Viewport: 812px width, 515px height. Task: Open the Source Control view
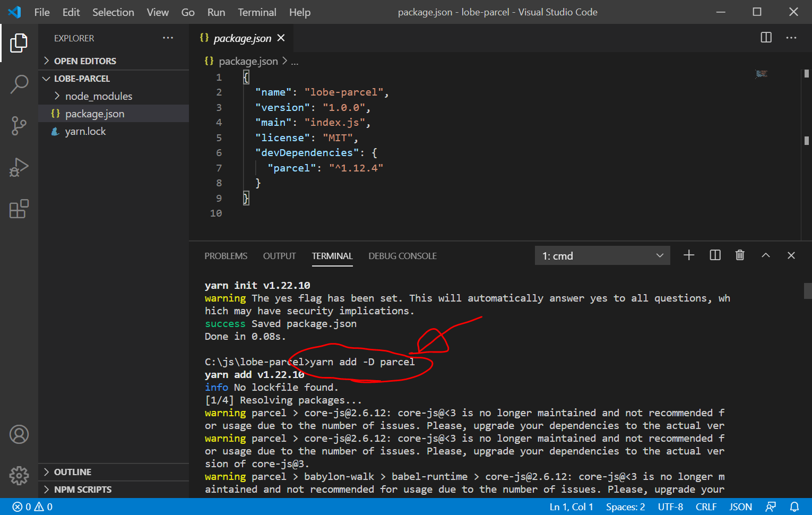[x=19, y=126]
